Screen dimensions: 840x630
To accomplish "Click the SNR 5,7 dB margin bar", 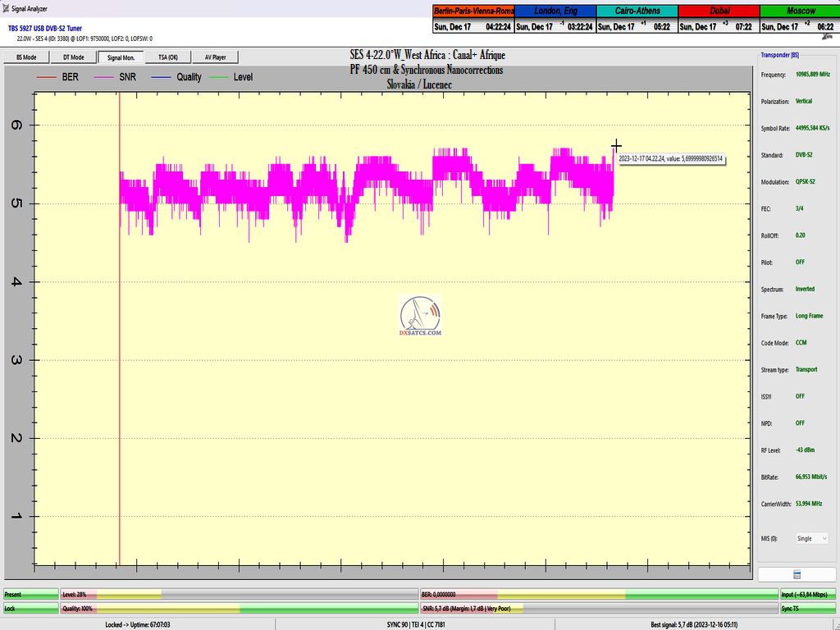I will [x=597, y=609].
